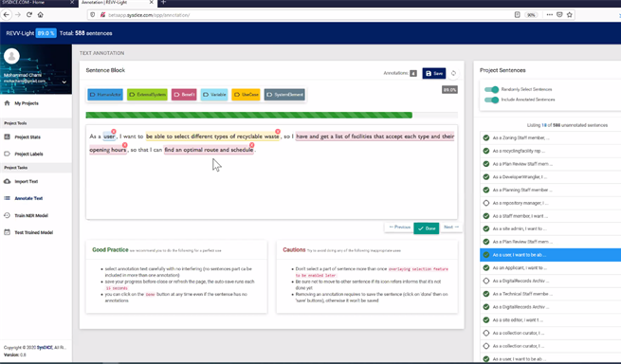Click the Test Trained Model calendar icon
Screen dimensions: 621x364
(7, 232)
